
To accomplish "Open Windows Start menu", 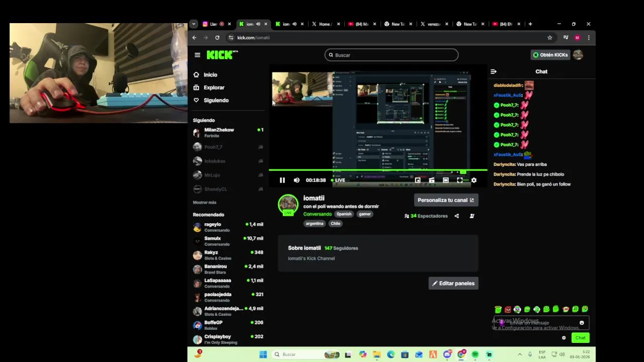I will point(263,354).
